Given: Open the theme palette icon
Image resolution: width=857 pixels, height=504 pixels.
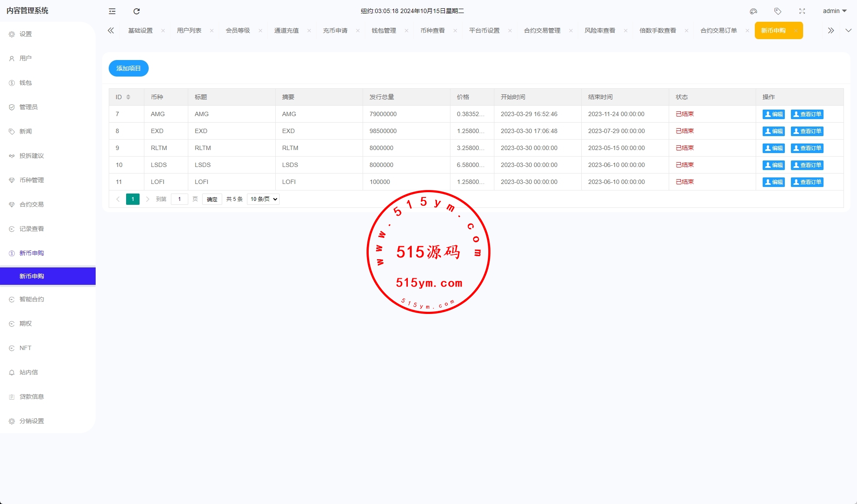Looking at the screenshot, I should 754,11.
